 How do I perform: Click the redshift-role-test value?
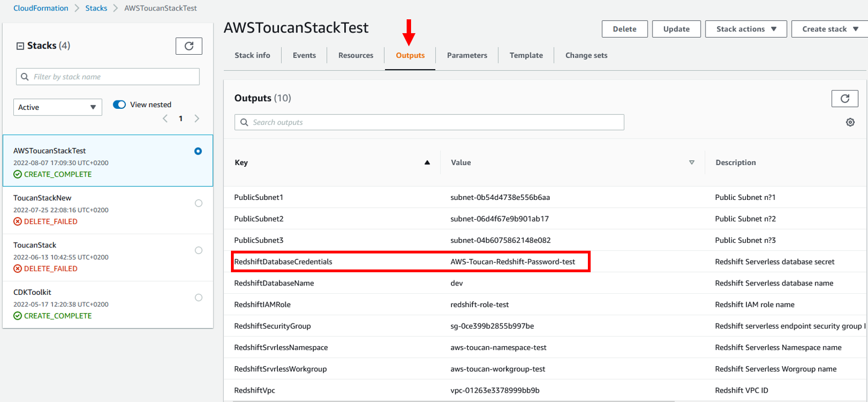pyautogui.click(x=480, y=305)
